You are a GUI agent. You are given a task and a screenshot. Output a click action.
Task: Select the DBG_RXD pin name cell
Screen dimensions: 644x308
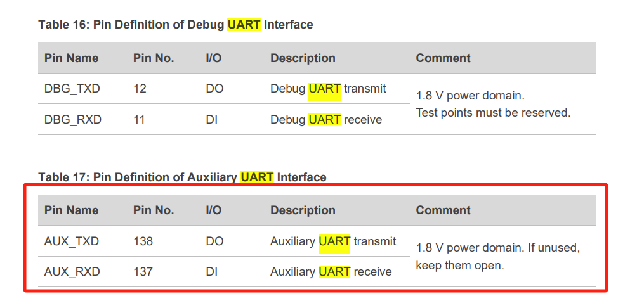click(x=73, y=119)
